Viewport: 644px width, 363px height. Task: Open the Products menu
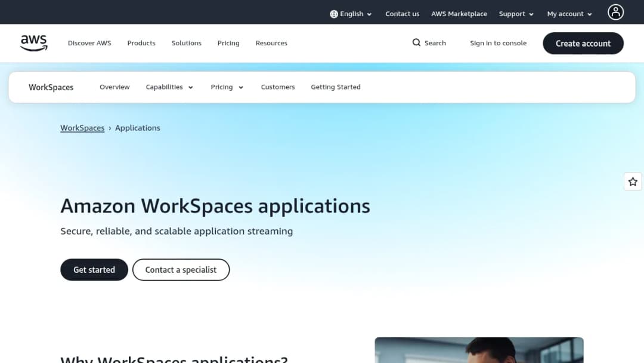point(141,43)
